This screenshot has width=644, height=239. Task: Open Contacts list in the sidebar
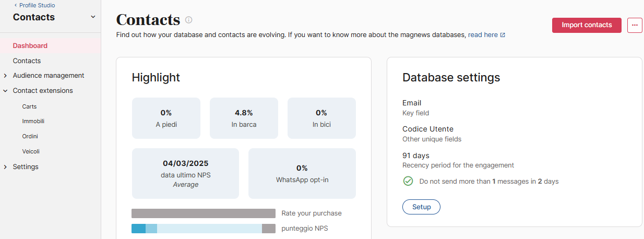point(27,61)
